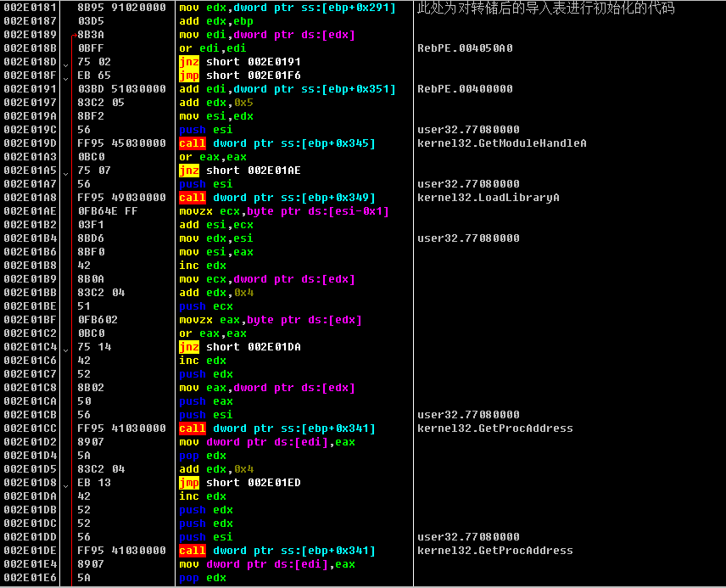
Task: Select push edx at 002E01DC
Action: (x=206, y=524)
